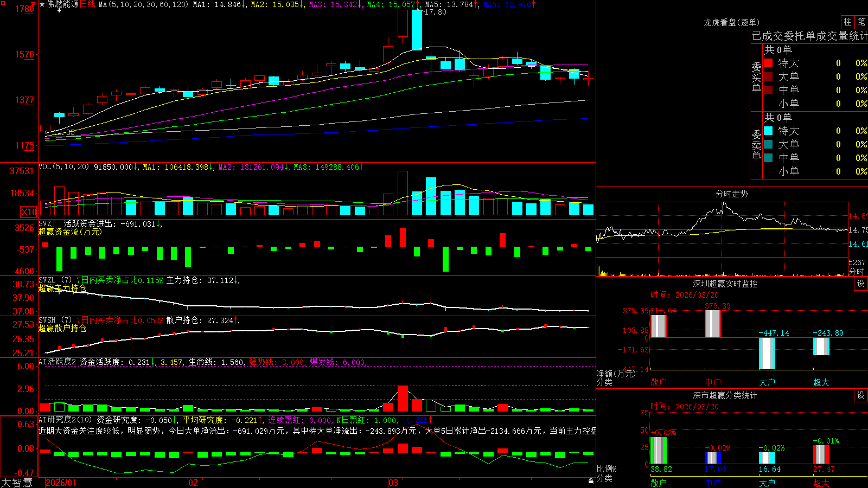This screenshot has width=868, height=488.
Task: Click the tall cyan candlestick near the 17.80 high
Action: coord(417,30)
